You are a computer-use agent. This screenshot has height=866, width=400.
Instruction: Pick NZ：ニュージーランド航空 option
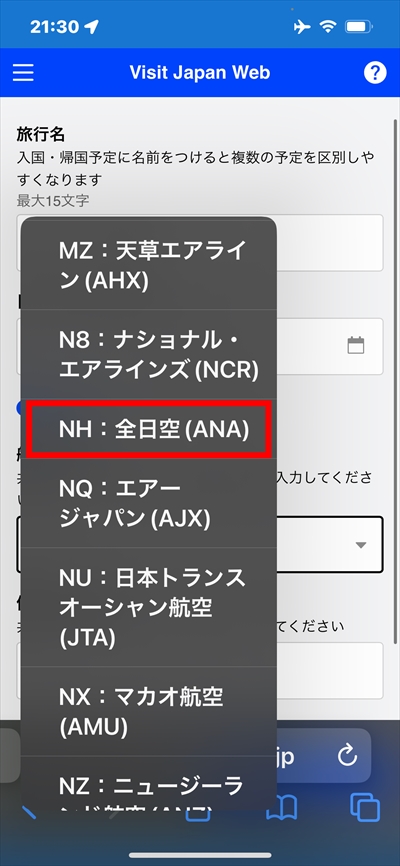pyautogui.click(x=149, y=783)
